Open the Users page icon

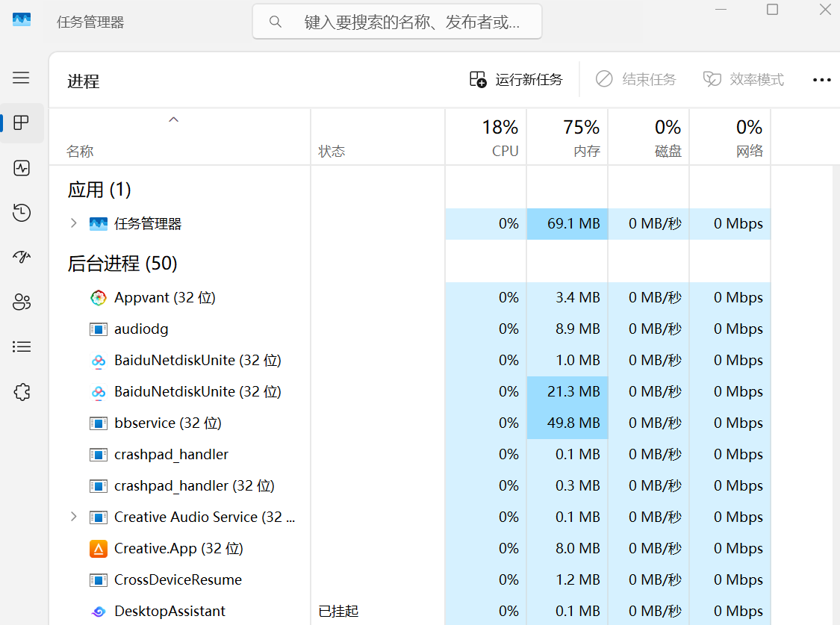(x=22, y=302)
